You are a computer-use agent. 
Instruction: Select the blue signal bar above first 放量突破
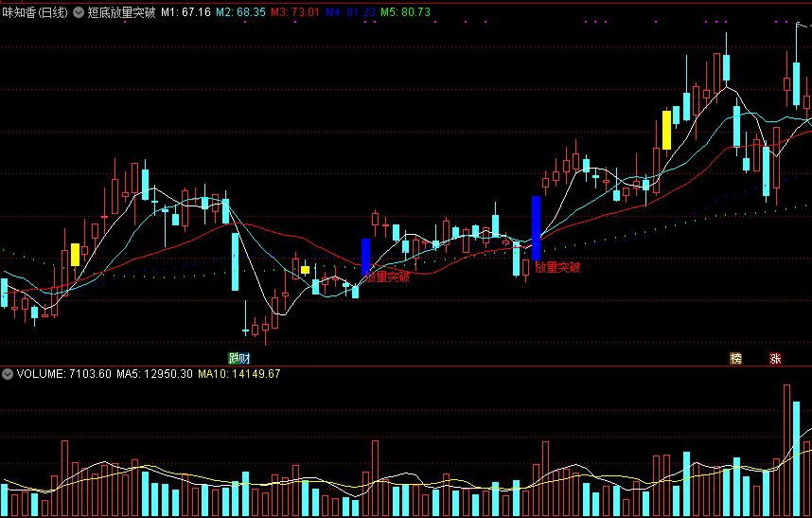365,257
